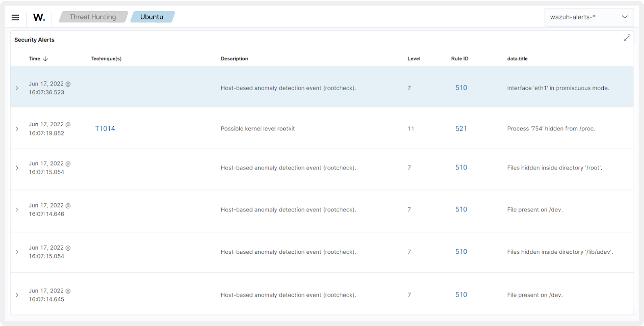This screenshot has height=326, width=644.
Task: Open rule 510 in 16:07:14.645 row
Action: [x=461, y=295]
